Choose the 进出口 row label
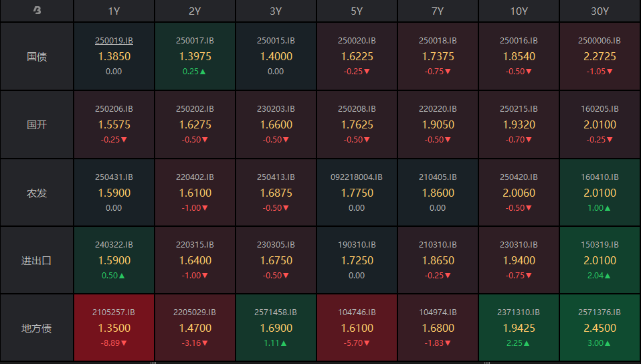 (x=37, y=260)
